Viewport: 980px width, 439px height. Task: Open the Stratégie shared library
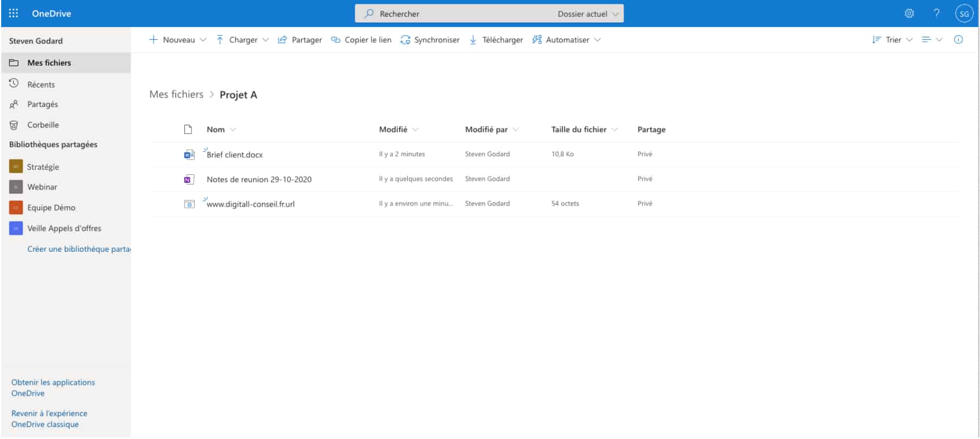(43, 167)
